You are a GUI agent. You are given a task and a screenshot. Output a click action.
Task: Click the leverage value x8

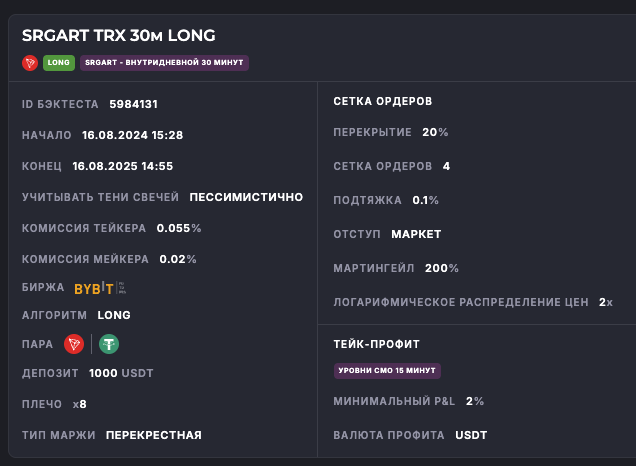80,405
